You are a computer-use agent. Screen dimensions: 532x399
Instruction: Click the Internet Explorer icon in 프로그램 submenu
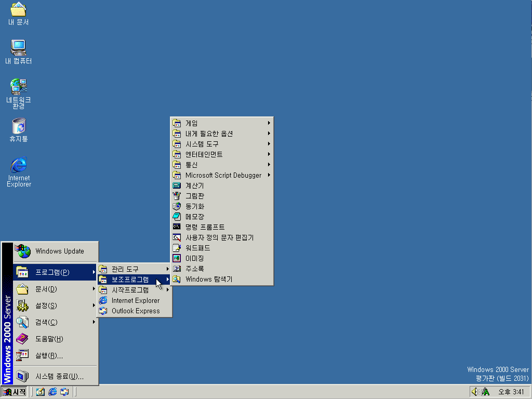coord(103,300)
